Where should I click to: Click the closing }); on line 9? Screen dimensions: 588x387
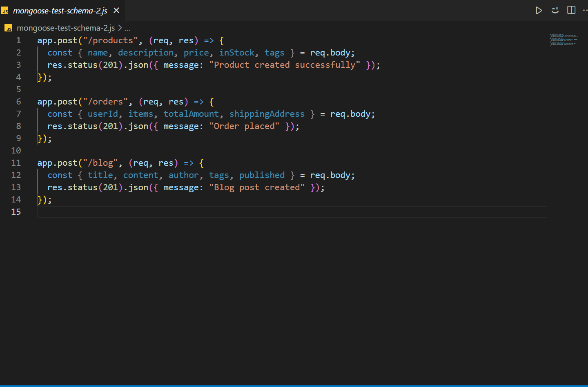[x=45, y=138]
